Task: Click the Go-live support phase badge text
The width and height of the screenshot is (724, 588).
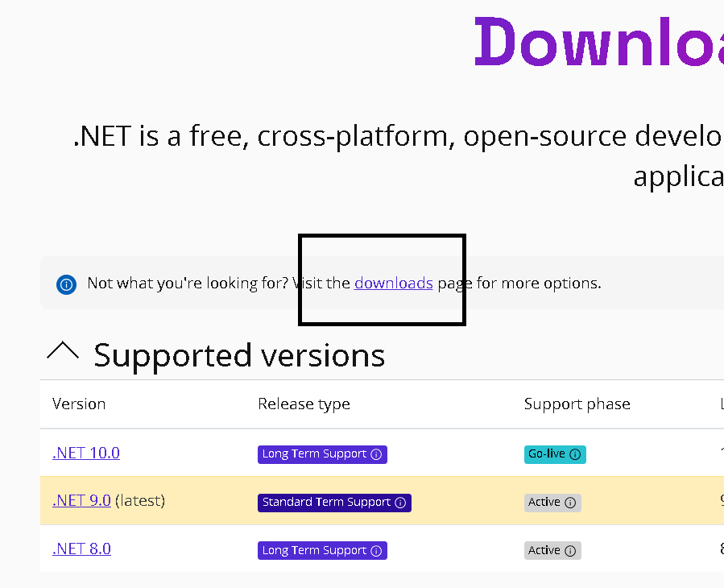Action: click(546, 454)
